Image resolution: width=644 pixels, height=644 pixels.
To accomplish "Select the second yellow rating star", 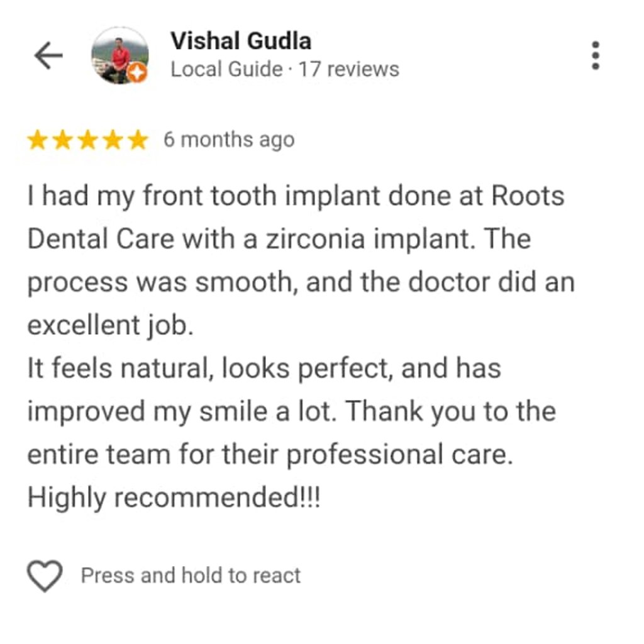I will pos(62,140).
